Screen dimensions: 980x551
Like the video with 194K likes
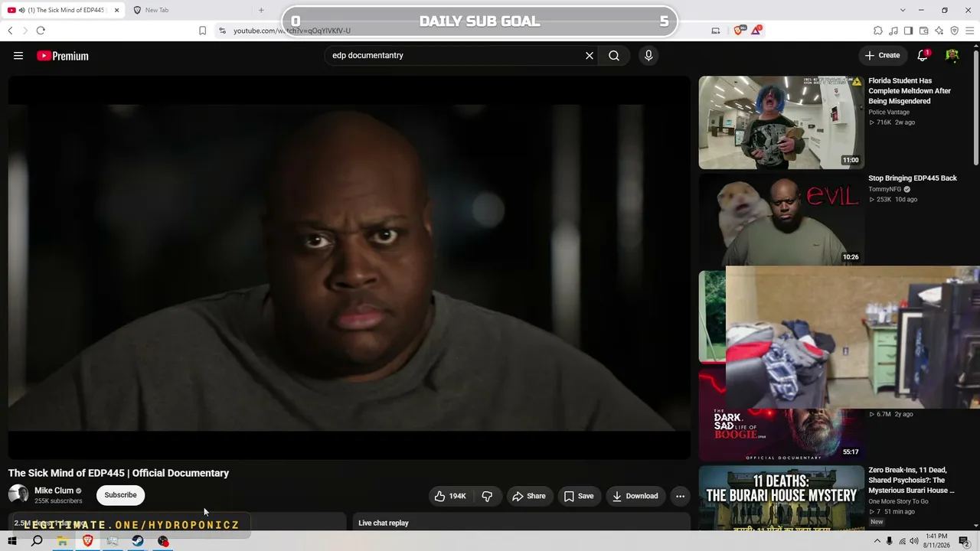pos(450,496)
